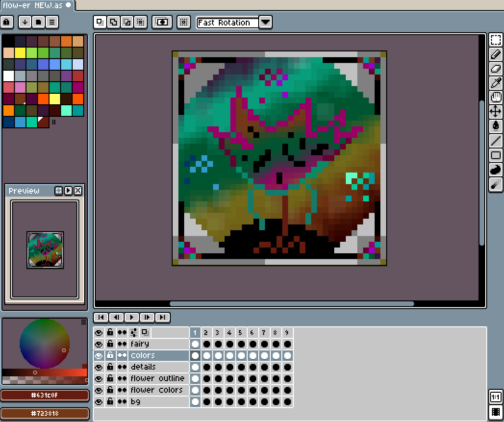Screen dimensions: 504x422
Task: Hide the details layer
Action: 99,367
